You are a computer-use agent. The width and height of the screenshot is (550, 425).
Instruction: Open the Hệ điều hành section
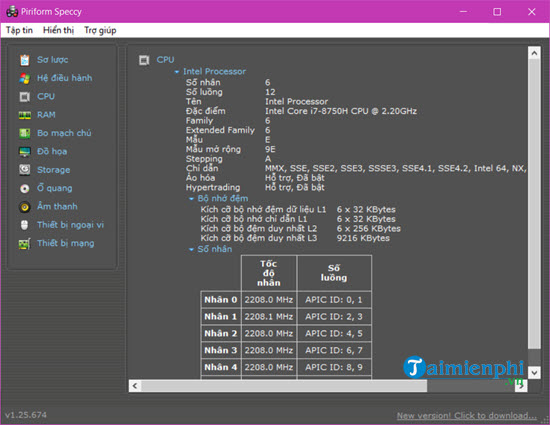[65, 78]
